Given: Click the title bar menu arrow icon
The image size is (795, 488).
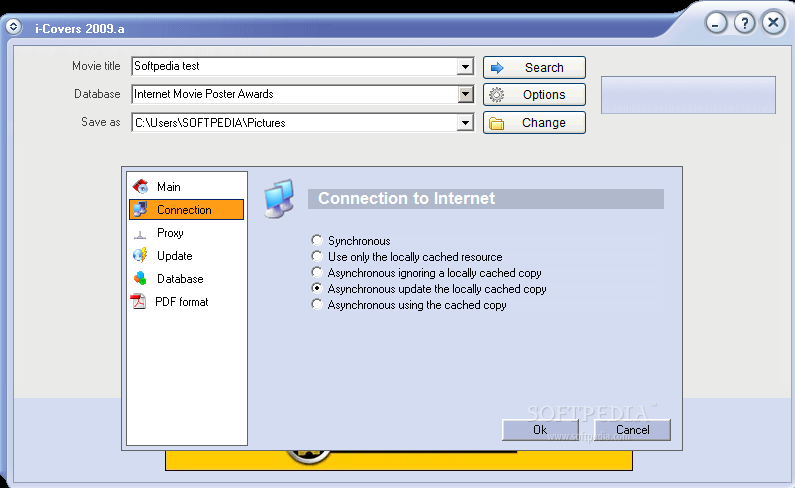Looking at the screenshot, I should pyautogui.click(x=14, y=26).
